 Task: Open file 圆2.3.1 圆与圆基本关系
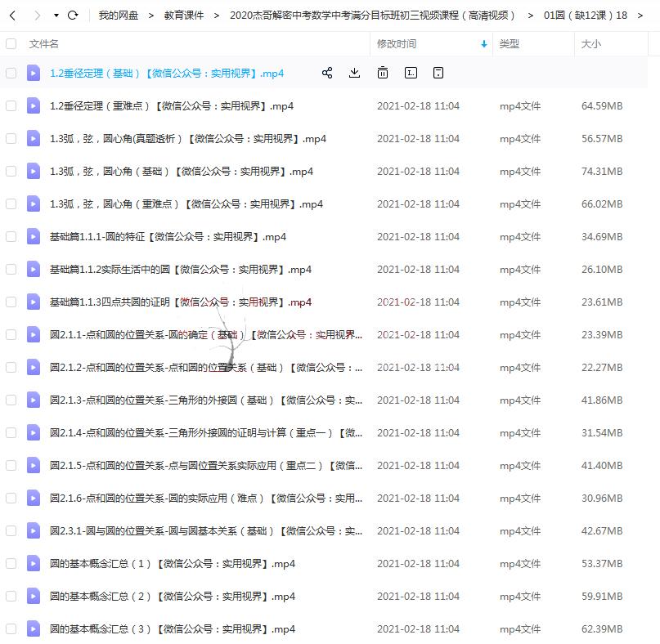pos(206,531)
